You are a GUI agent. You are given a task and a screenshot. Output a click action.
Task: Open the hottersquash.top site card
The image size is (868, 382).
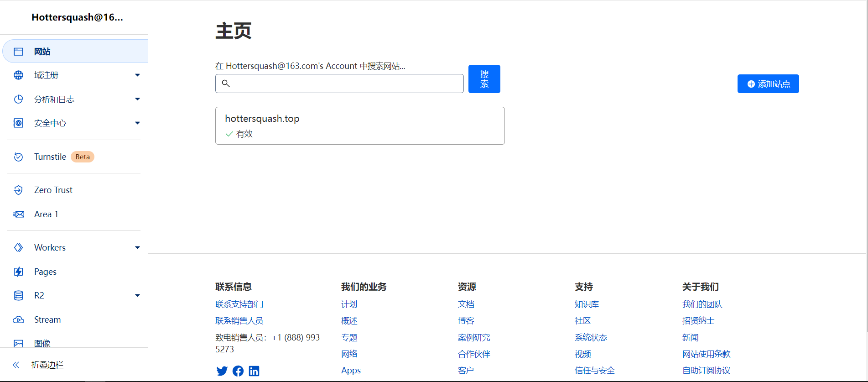click(x=360, y=126)
